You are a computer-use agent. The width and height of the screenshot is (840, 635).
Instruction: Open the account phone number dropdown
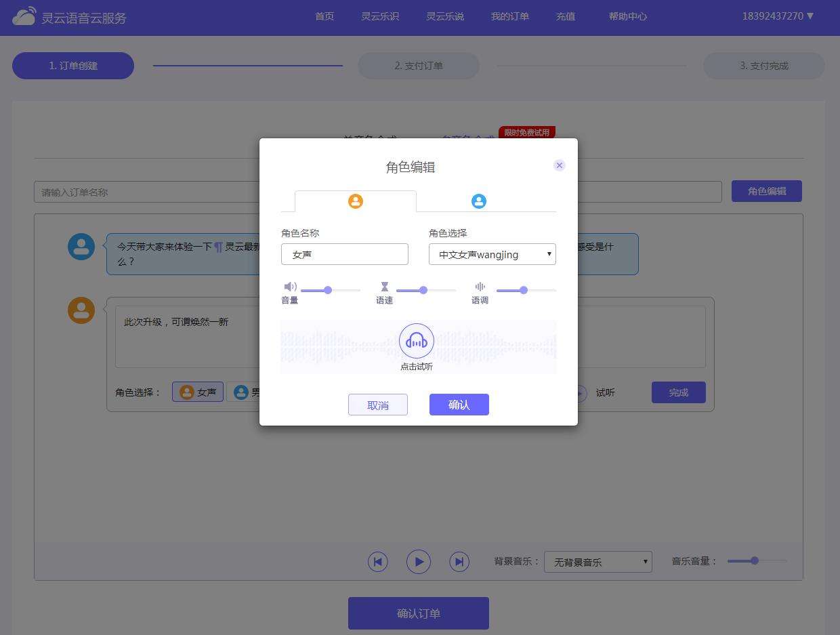(x=778, y=16)
